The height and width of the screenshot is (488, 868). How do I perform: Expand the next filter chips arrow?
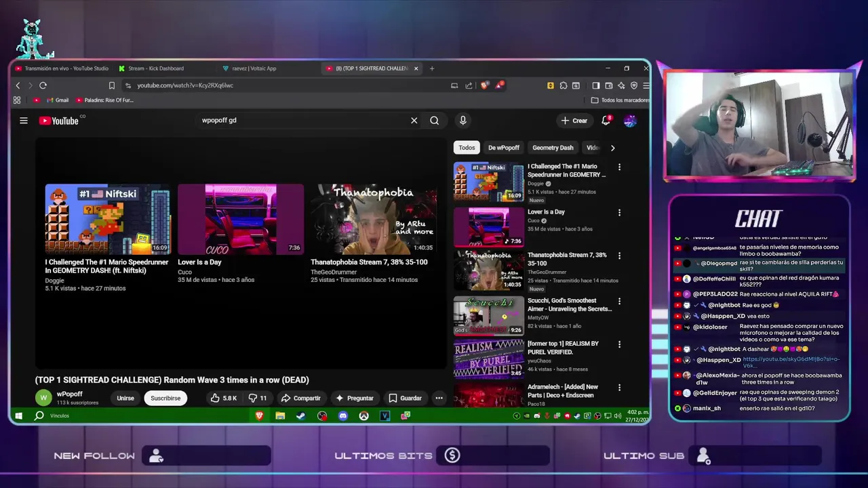[612, 148]
